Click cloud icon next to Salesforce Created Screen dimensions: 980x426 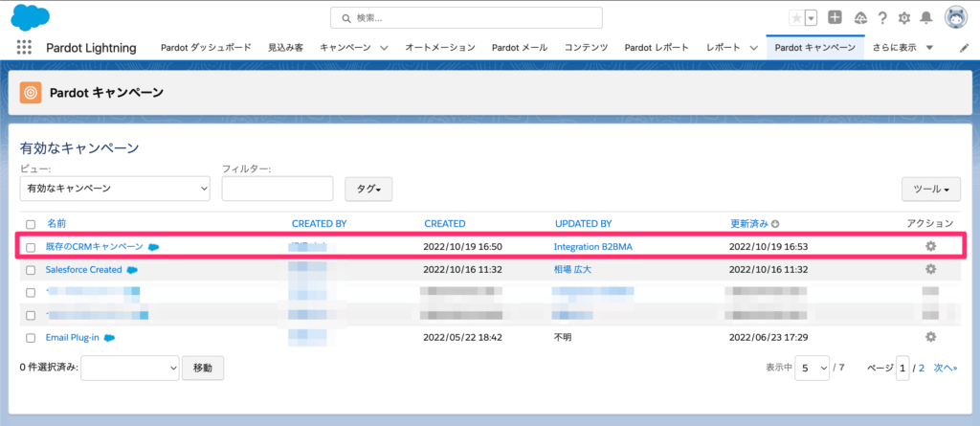coord(132,270)
